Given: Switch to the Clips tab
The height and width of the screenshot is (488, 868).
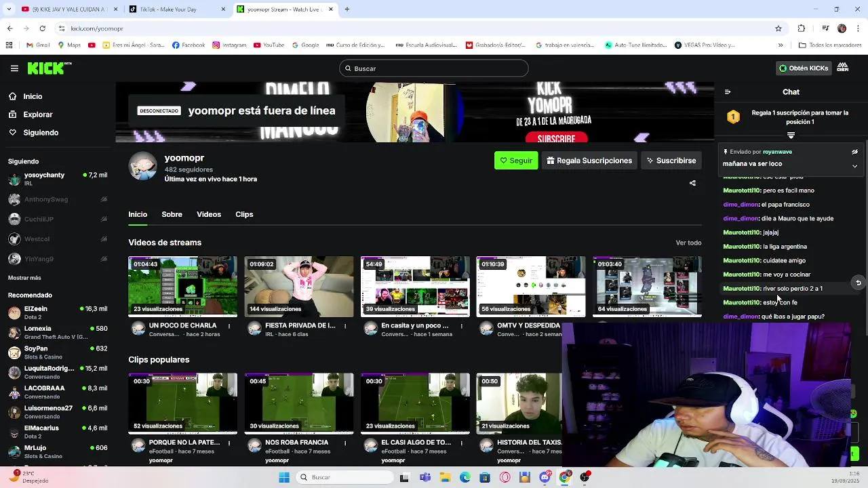Looking at the screenshot, I should (244, 214).
